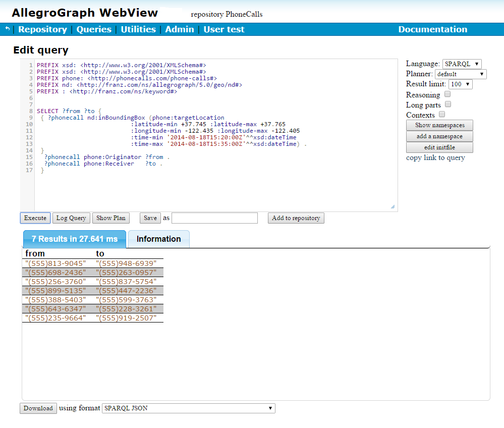Image resolution: width=504 pixels, height=428 pixels.
Task: Open the Documentation link
Action: click(432, 29)
